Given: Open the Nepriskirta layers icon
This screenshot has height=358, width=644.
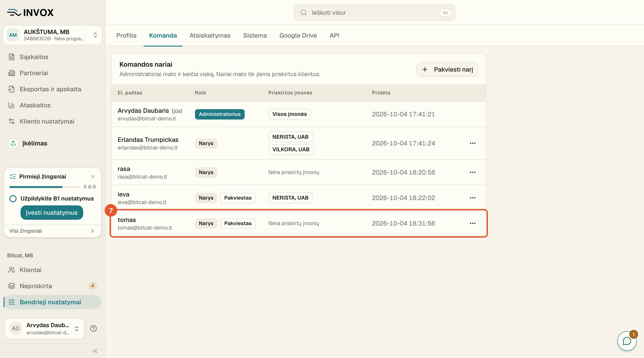Looking at the screenshot, I should [x=11, y=286].
